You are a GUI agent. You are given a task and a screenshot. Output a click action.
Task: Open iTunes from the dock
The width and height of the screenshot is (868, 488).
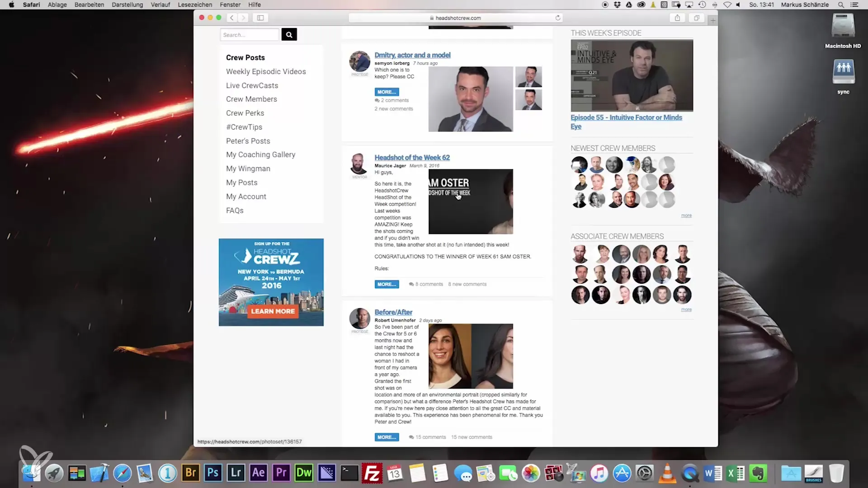(599, 473)
